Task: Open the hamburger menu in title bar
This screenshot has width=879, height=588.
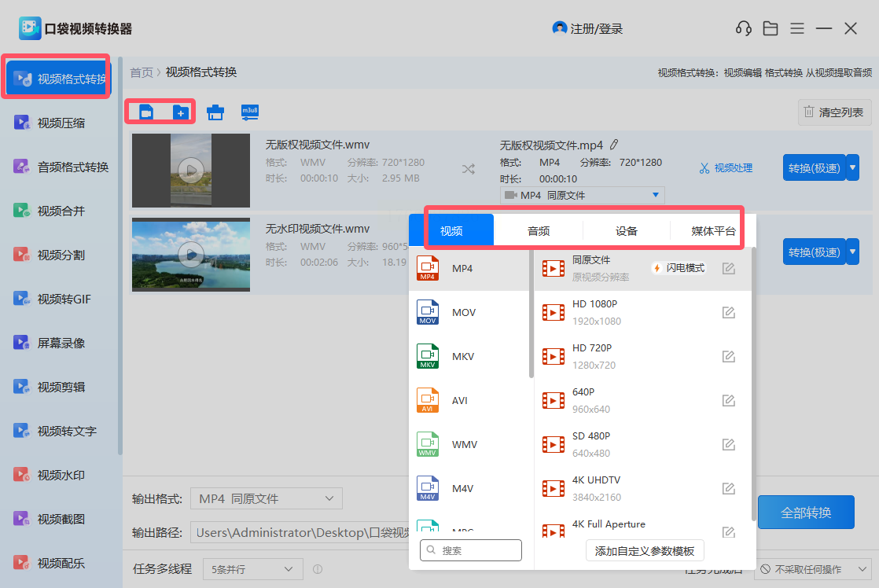Action: coord(797,29)
